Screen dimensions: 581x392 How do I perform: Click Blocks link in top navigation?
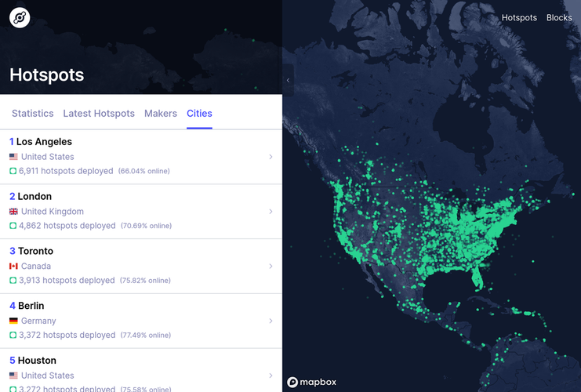click(559, 18)
